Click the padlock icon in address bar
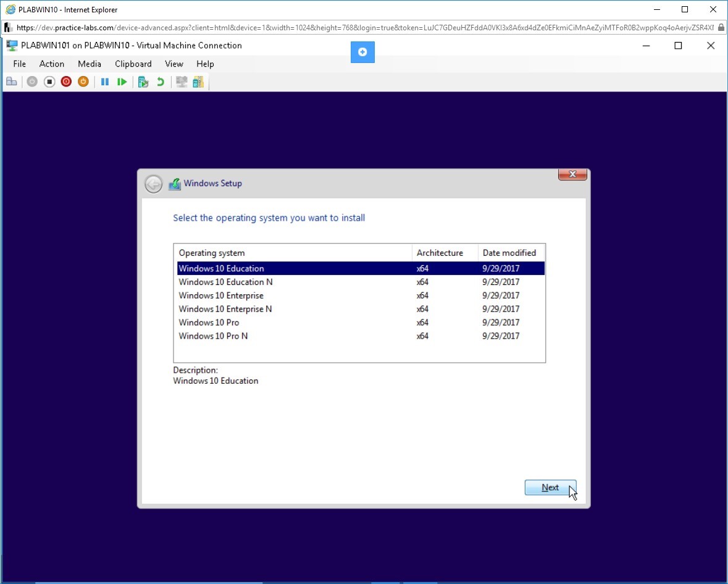The image size is (728, 584). coord(721,27)
